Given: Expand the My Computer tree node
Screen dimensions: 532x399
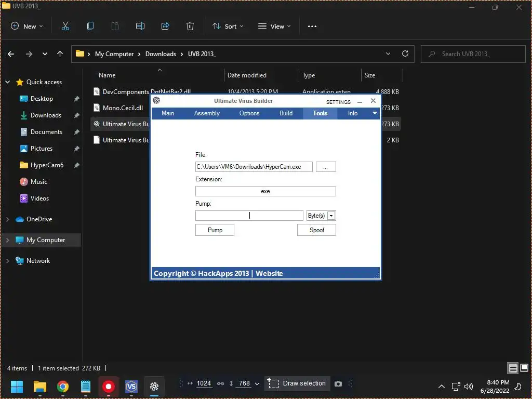Looking at the screenshot, I should pos(7,240).
